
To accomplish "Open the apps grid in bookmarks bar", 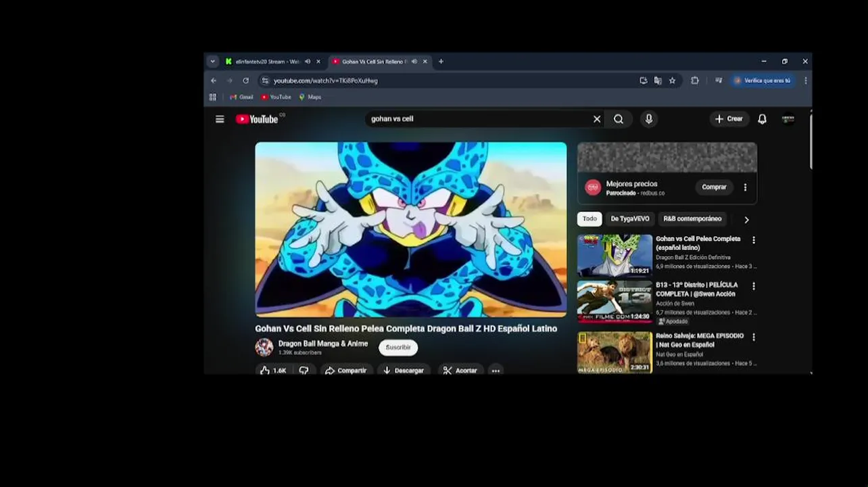I will (x=213, y=97).
